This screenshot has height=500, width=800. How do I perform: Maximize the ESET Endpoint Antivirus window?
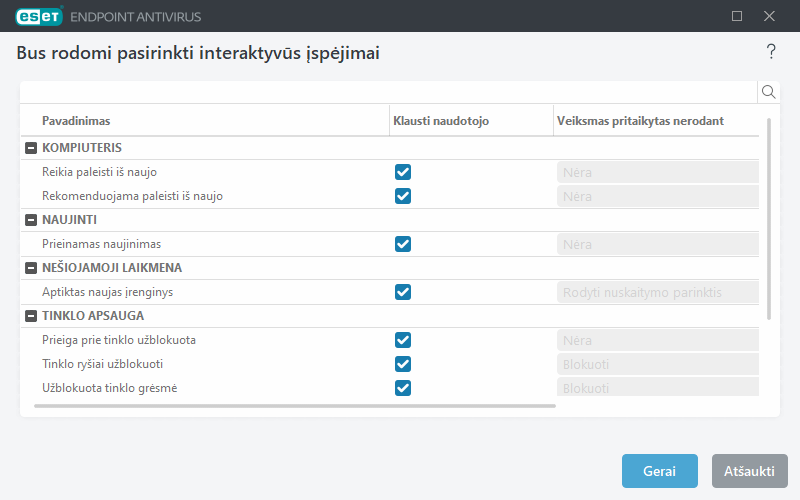(737, 16)
